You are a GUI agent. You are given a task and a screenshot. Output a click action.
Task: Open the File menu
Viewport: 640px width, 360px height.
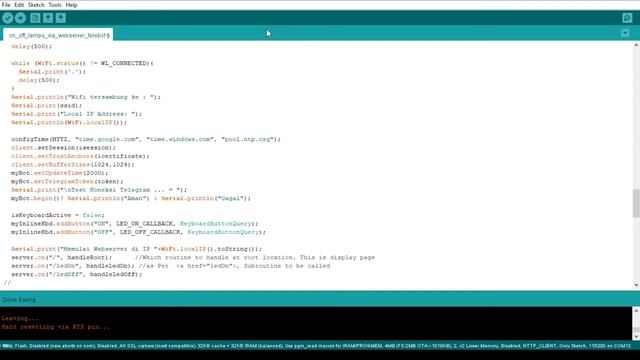(6, 5)
